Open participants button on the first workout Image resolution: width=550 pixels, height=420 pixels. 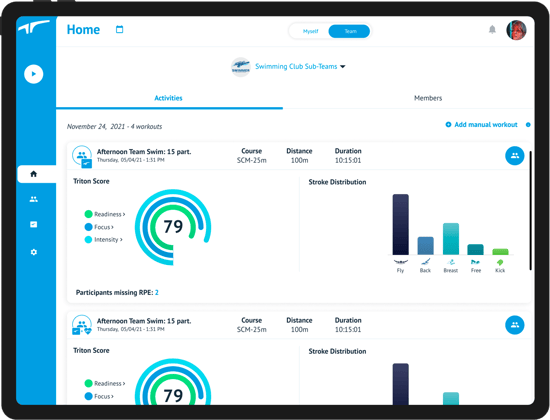(515, 155)
